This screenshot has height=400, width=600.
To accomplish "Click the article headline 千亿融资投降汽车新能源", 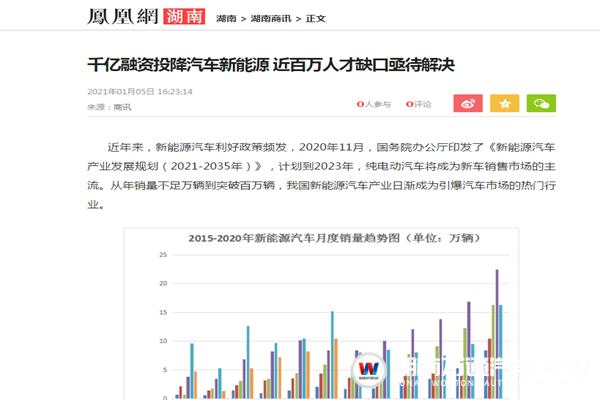I will pyautogui.click(x=178, y=65).
